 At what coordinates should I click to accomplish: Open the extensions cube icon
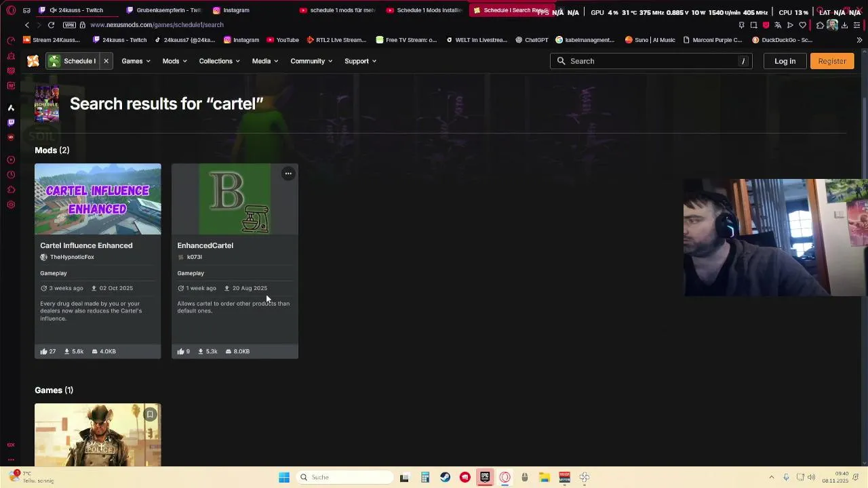(820, 25)
